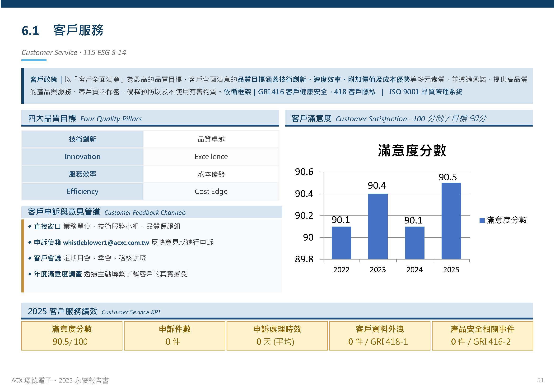This screenshot has width=555, height=392.
Task: Click the 產品安全相關事件 GRI 416-2 KPI card
Action: click(482, 336)
